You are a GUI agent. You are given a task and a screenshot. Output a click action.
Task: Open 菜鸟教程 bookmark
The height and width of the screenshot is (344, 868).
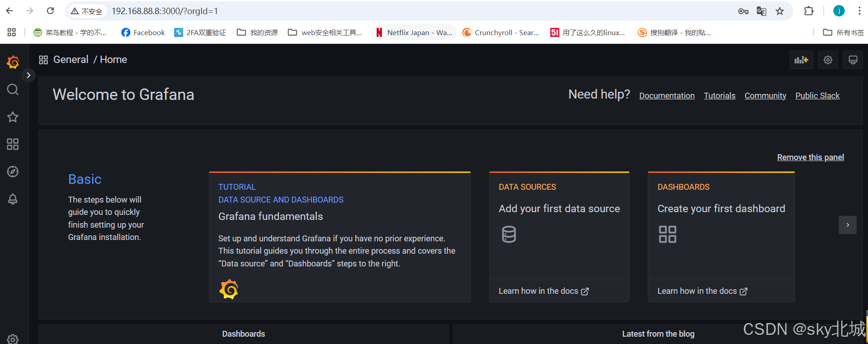tap(70, 32)
